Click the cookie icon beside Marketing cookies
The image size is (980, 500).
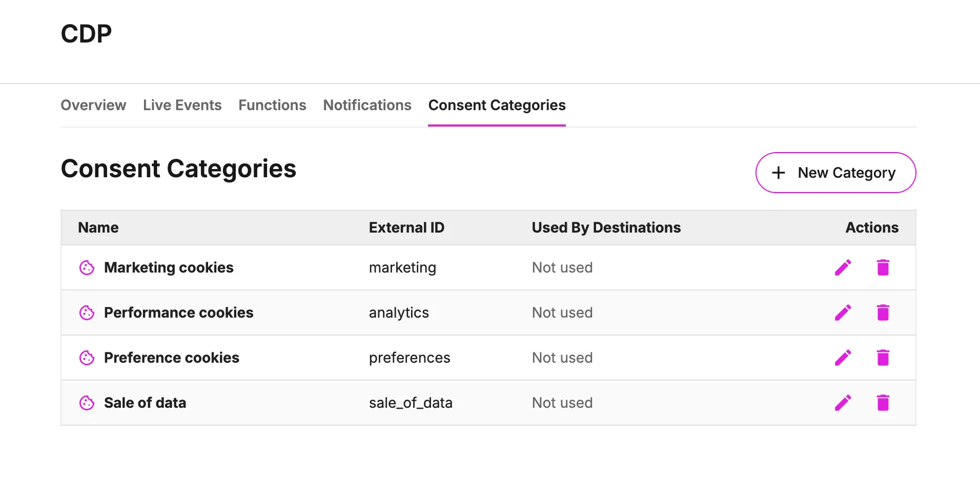(x=87, y=267)
